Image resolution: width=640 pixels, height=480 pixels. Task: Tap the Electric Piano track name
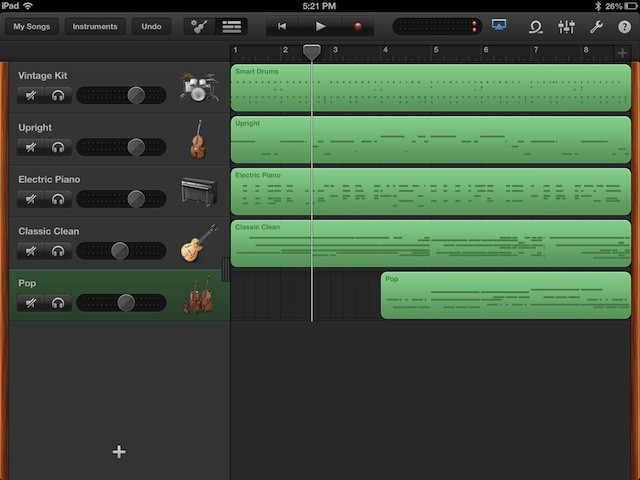(49, 179)
